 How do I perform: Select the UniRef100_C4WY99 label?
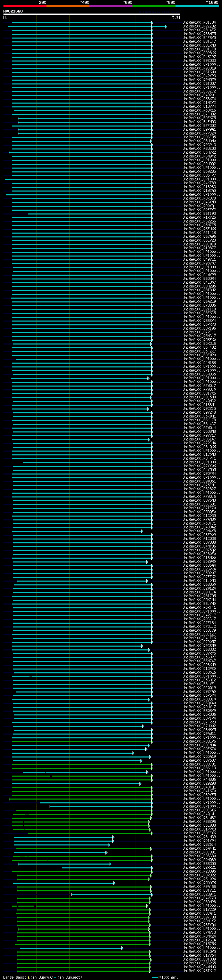(199, 275)
